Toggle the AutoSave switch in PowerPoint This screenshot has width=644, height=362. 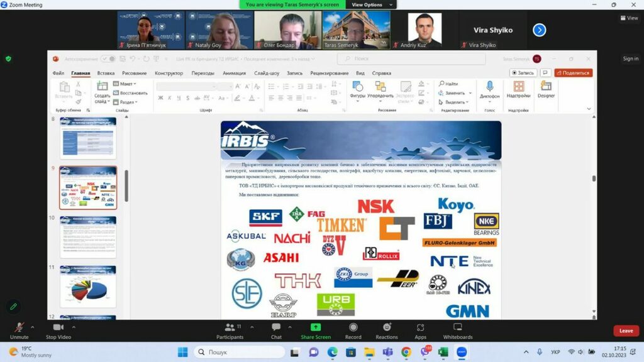tap(108, 59)
